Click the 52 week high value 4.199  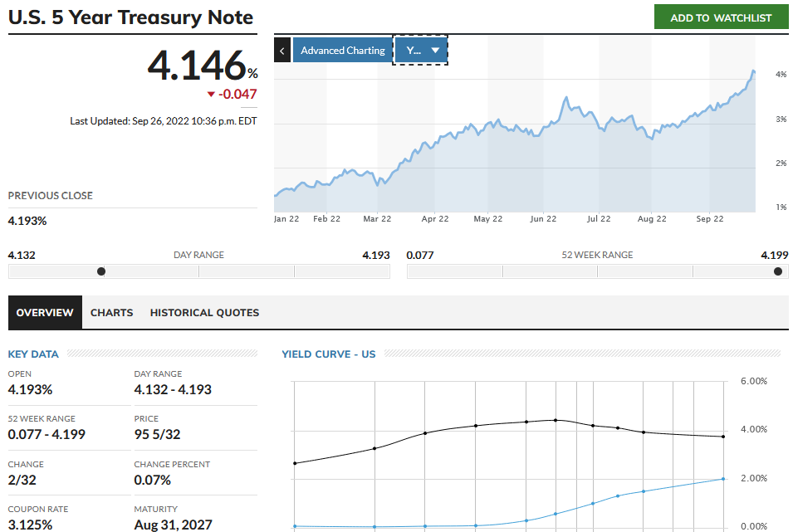coord(774,256)
